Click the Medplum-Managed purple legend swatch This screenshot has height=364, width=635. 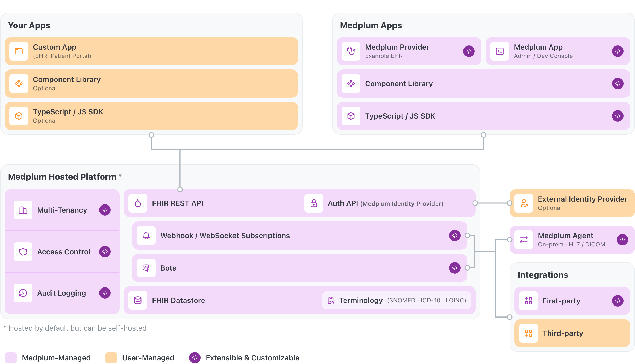11,358
